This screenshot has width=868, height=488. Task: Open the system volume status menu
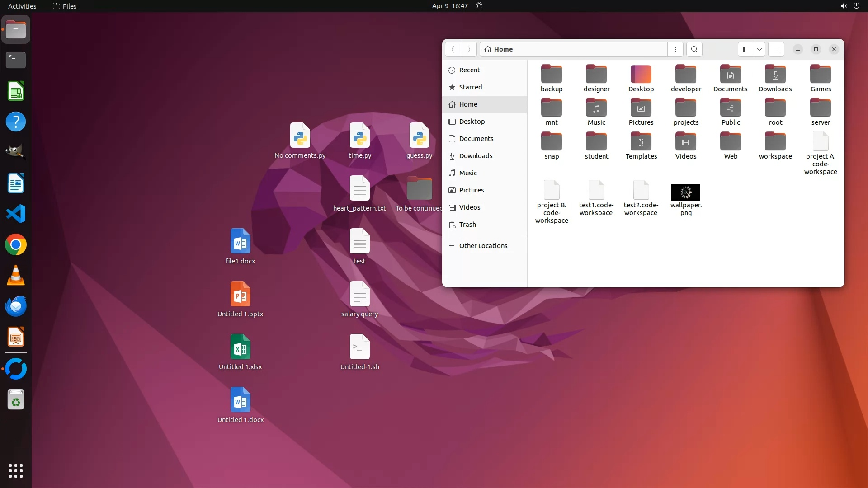click(x=843, y=6)
